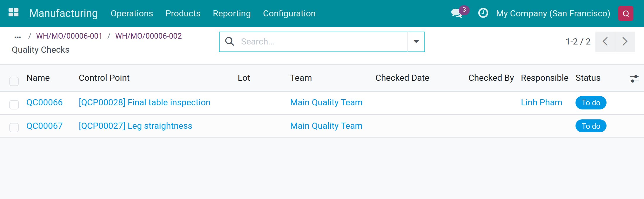Screen dimensions: 644x199
Task: Open the activities clock icon
Action: point(483,13)
